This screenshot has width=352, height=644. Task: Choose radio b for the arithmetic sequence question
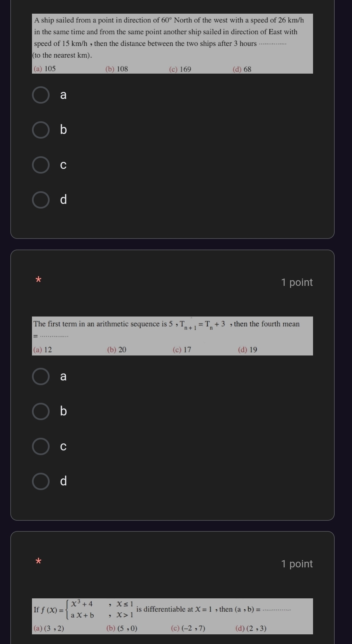click(41, 411)
